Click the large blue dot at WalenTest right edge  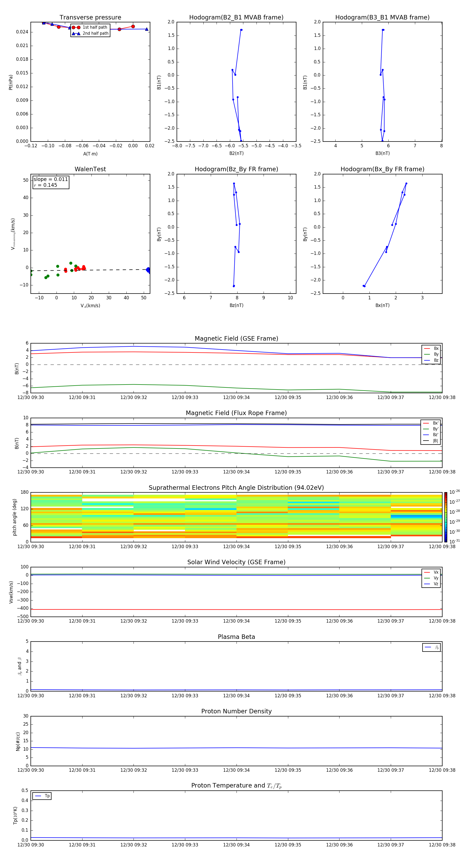tap(148, 270)
